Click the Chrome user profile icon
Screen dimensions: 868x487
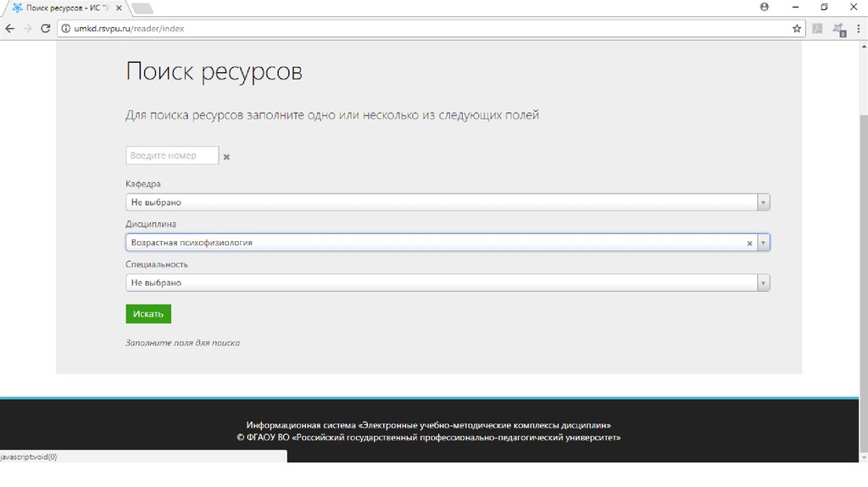[x=765, y=7]
